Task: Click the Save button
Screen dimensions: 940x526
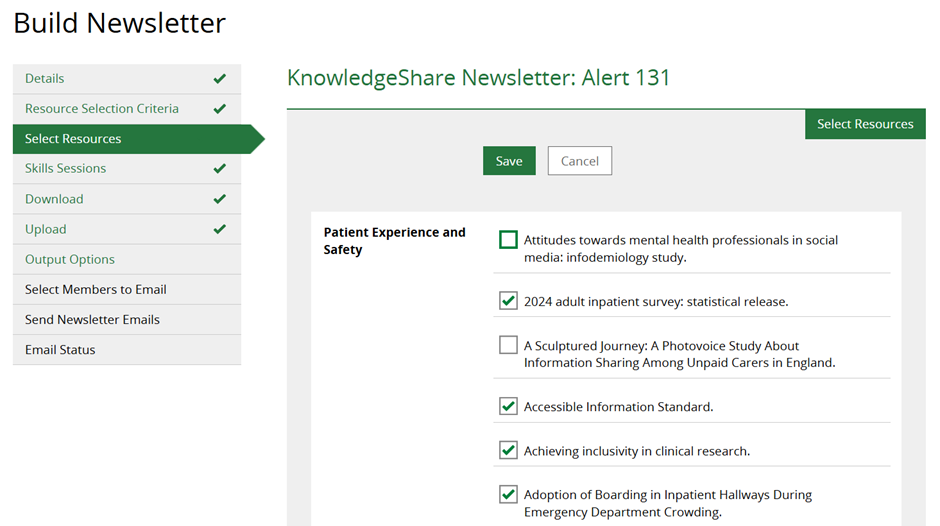Action: [509, 161]
